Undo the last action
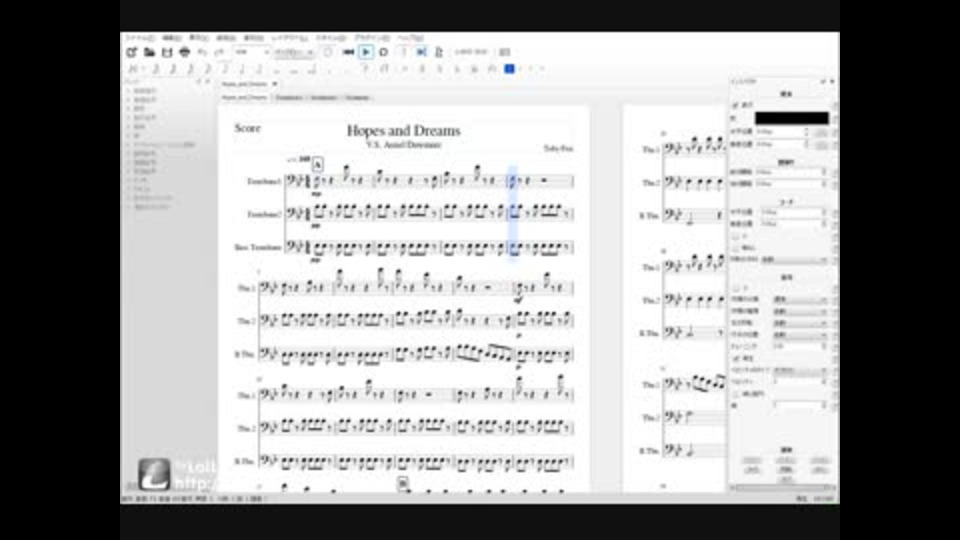The width and height of the screenshot is (960, 540). point(202,53)
